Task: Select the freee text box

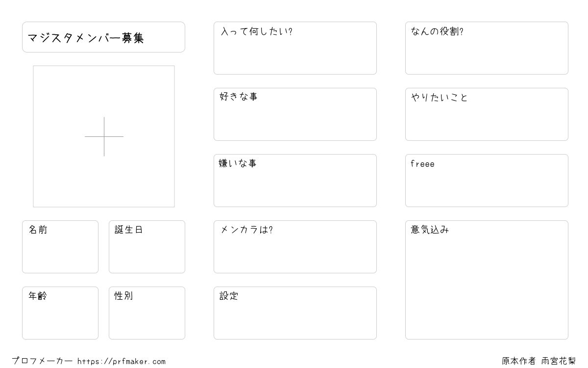Action: coord(487,181)
